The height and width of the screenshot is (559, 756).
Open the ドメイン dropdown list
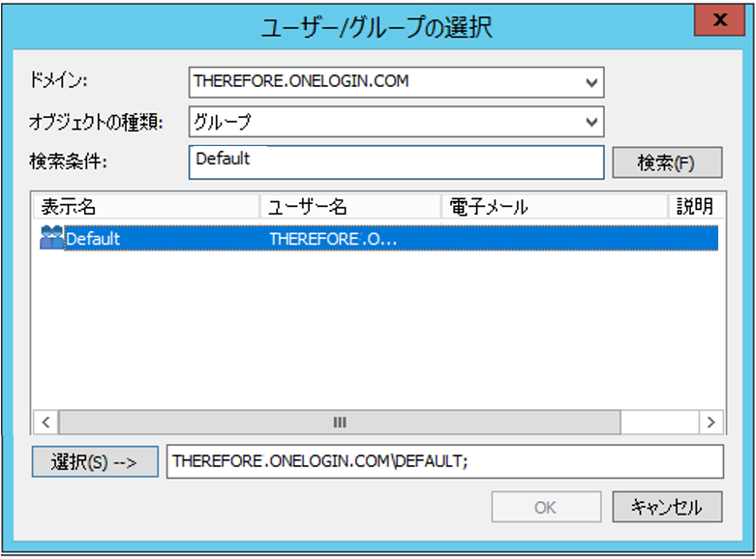pyautogui.click(x=591, y=82)
